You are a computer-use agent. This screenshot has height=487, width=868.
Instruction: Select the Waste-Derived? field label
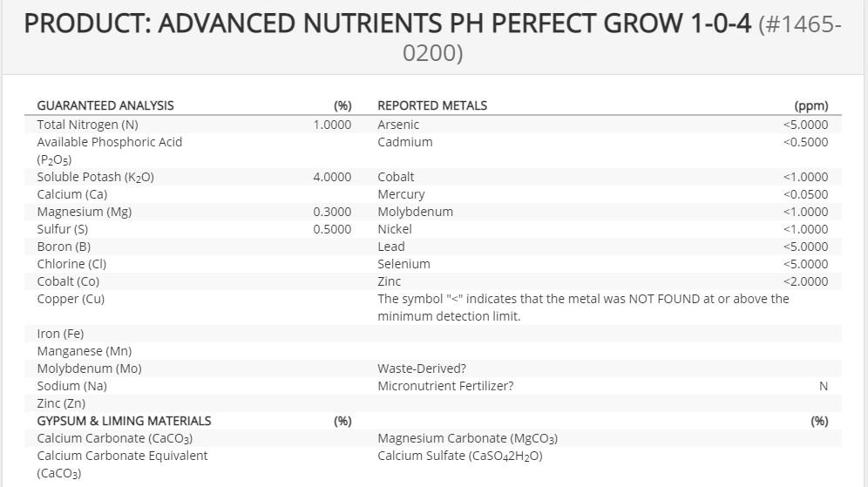point(422,369)
